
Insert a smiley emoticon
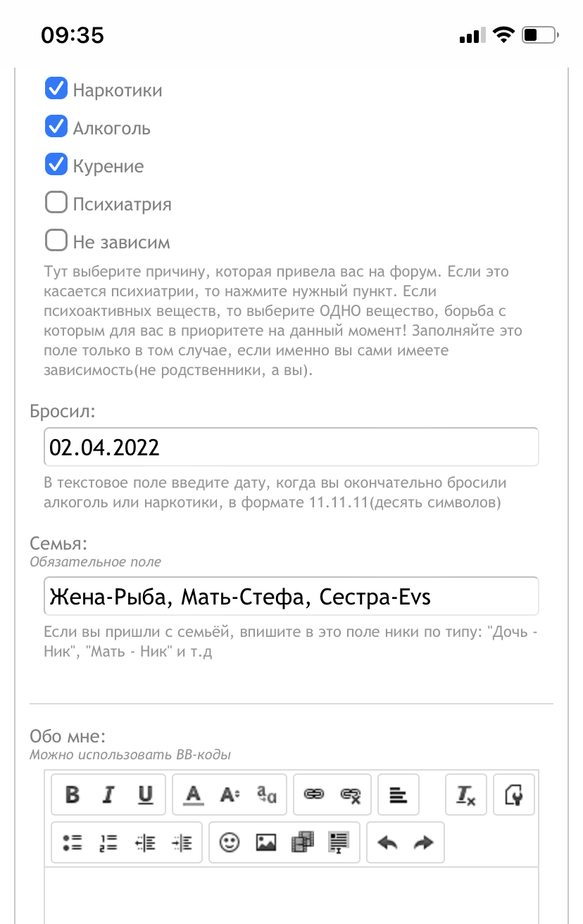(229, 842)
